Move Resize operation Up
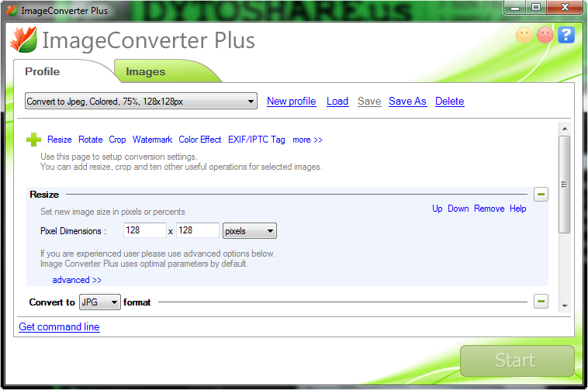Viewport: 588px width, 390px height. (438, 209)
